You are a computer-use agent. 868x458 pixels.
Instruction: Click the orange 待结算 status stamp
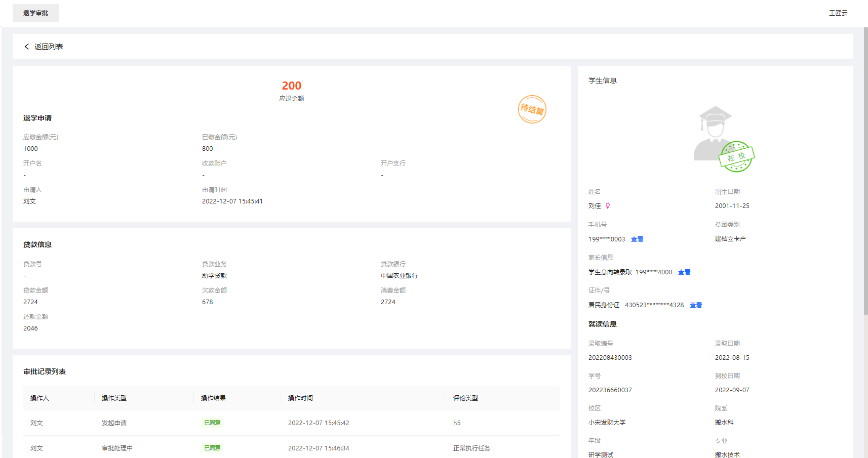(532, 109)
